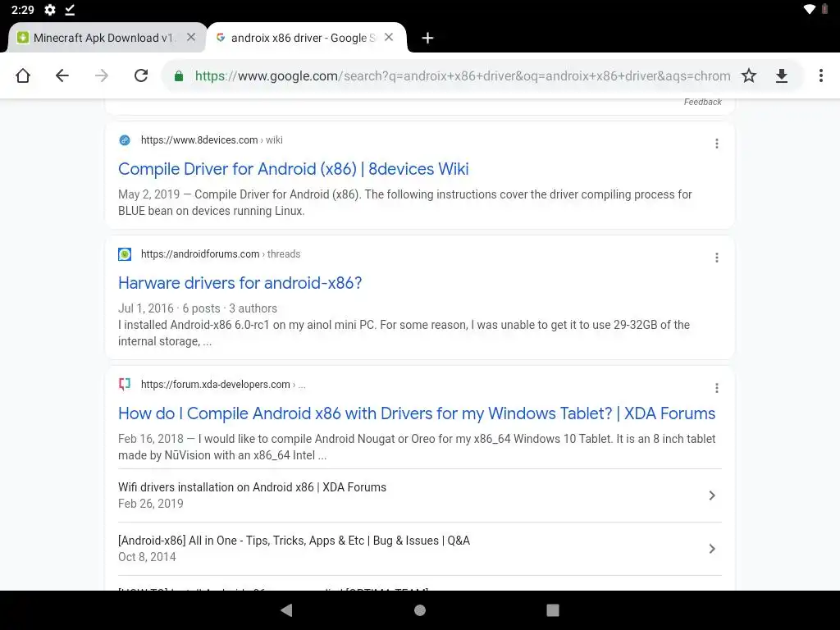Open Android-x86 All in One Tips thread
Screen dimensions: 840x630
point(294,541)
